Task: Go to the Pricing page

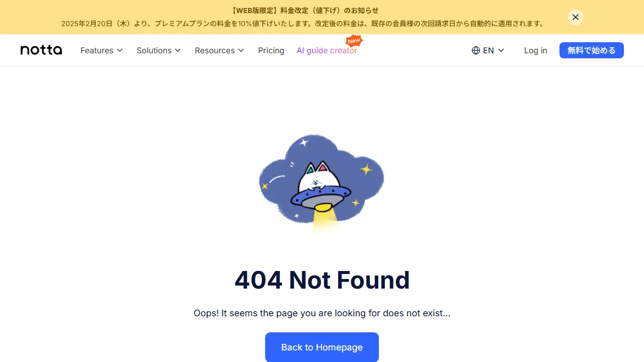Action: click(271, 50)
